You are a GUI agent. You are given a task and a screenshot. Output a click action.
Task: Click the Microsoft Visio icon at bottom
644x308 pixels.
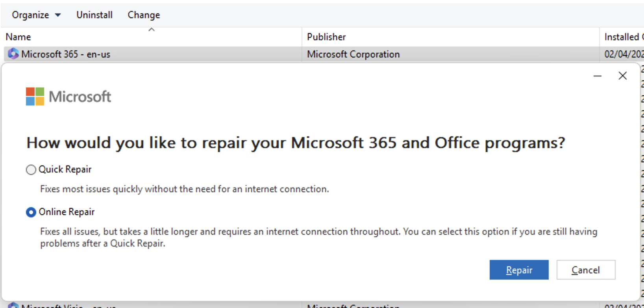click(13, 306)
